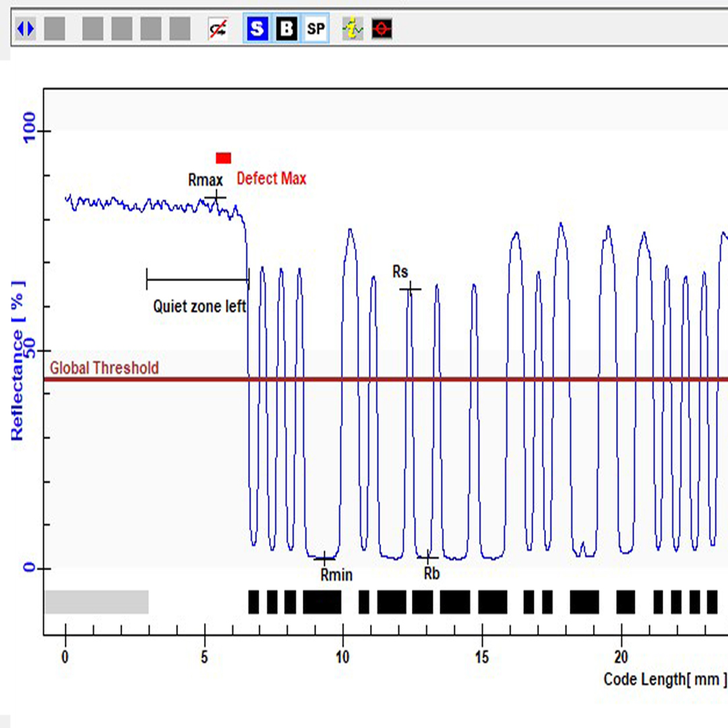The height and width of the screenshot is (728, 728).
Task: Click the gray quiet zone bar below chart
Action: click(x=96, y=602)
